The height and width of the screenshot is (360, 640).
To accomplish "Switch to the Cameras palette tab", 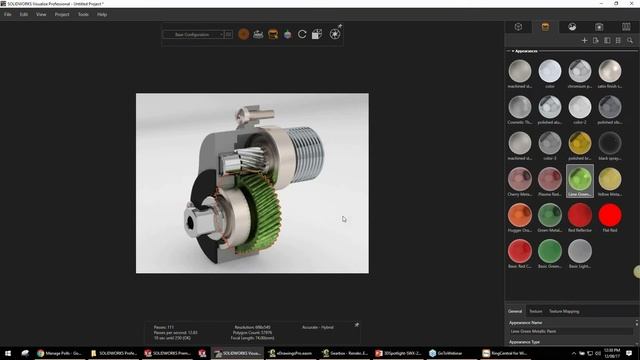I will click(x=599, y=27).
